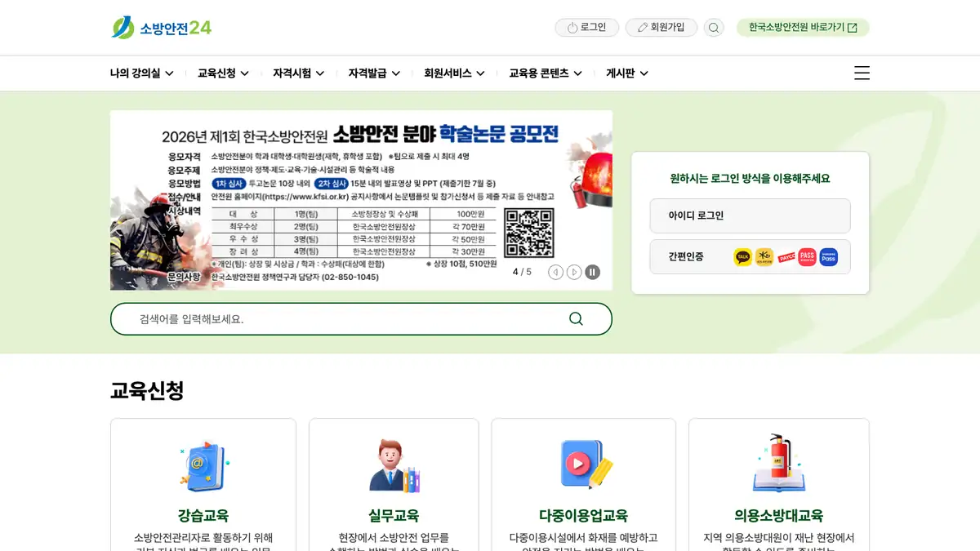Open the 한국소방안전원 바로가기 link
This screenshot has width=980, height=551.
802,28
